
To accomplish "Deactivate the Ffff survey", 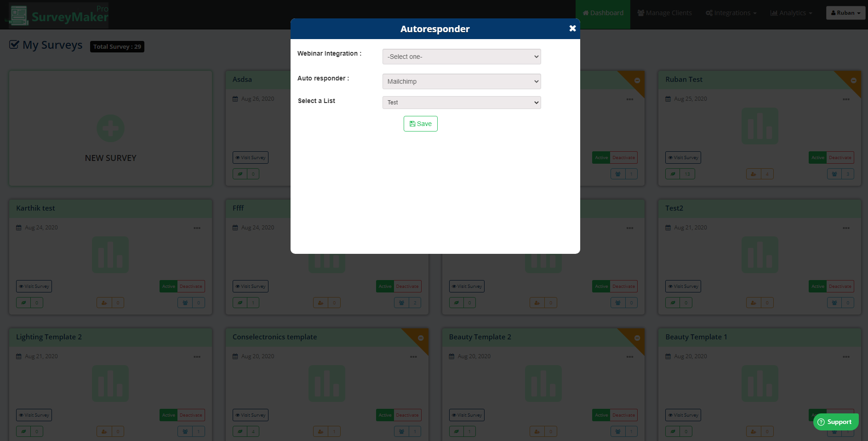I will click(x=407, y=286).
